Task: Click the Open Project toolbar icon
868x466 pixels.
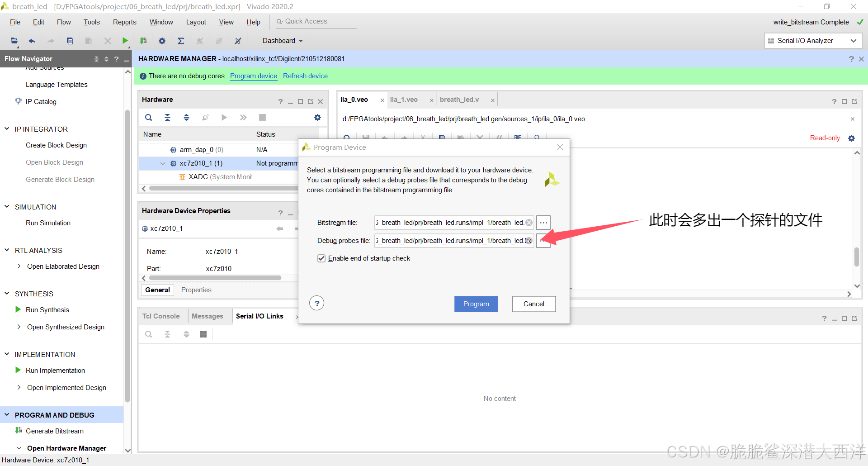Action: point(14,41)
